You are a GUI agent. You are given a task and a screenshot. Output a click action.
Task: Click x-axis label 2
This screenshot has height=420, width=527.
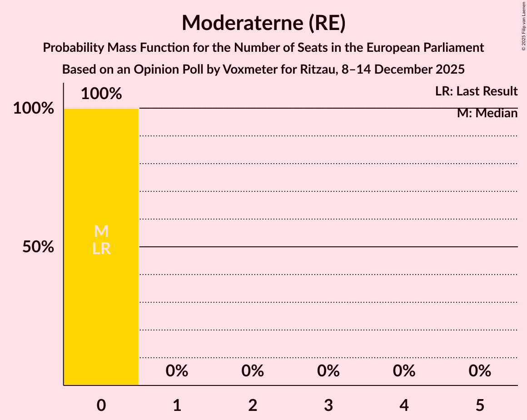pyautogui.click(x=253, y=405)
